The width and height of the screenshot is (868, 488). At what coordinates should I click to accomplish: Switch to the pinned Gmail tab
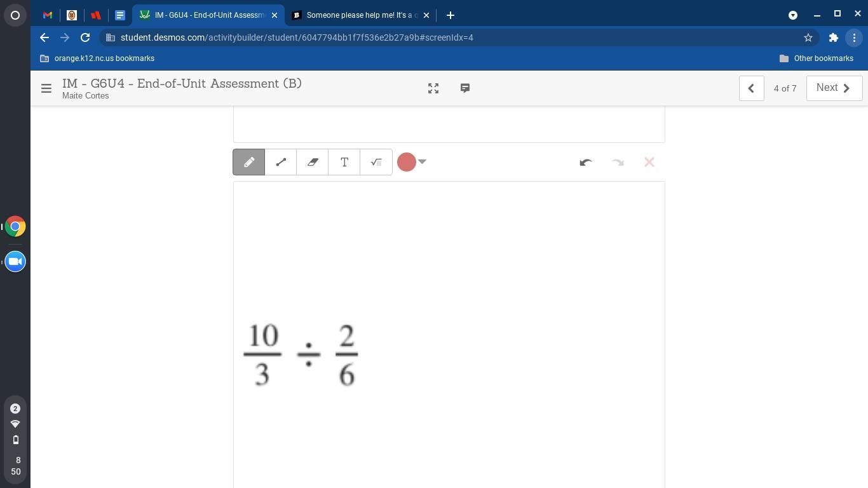(x=48, y=15)
